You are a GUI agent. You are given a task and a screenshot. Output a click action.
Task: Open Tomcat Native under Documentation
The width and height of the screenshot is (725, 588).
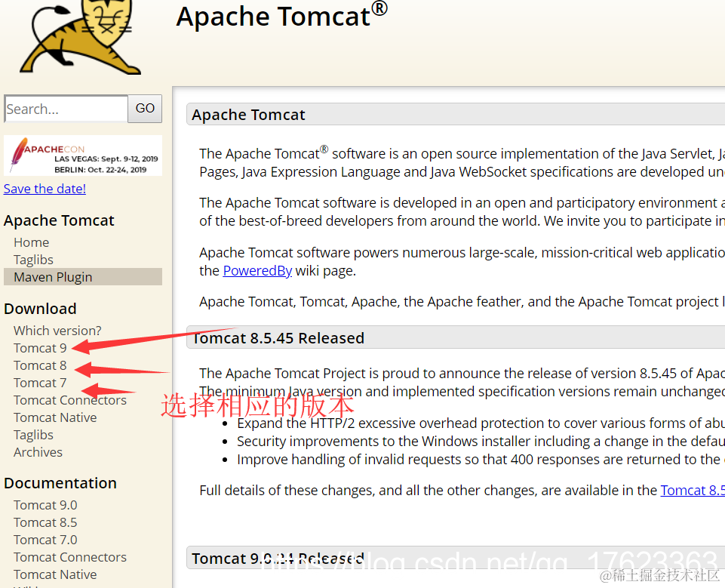point(55,574)
